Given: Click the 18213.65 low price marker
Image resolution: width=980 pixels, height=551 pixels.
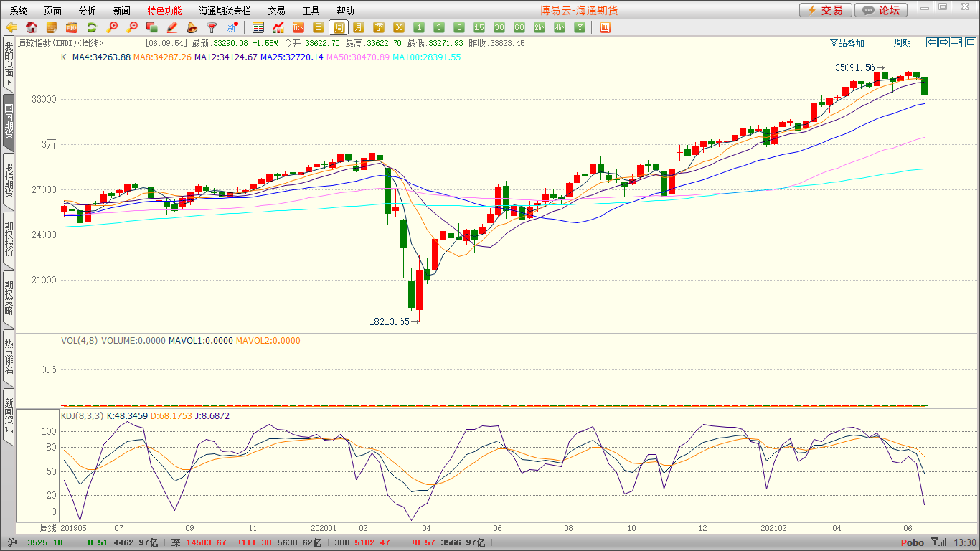Looking at the screenshot, I should (x=390, y=321).
